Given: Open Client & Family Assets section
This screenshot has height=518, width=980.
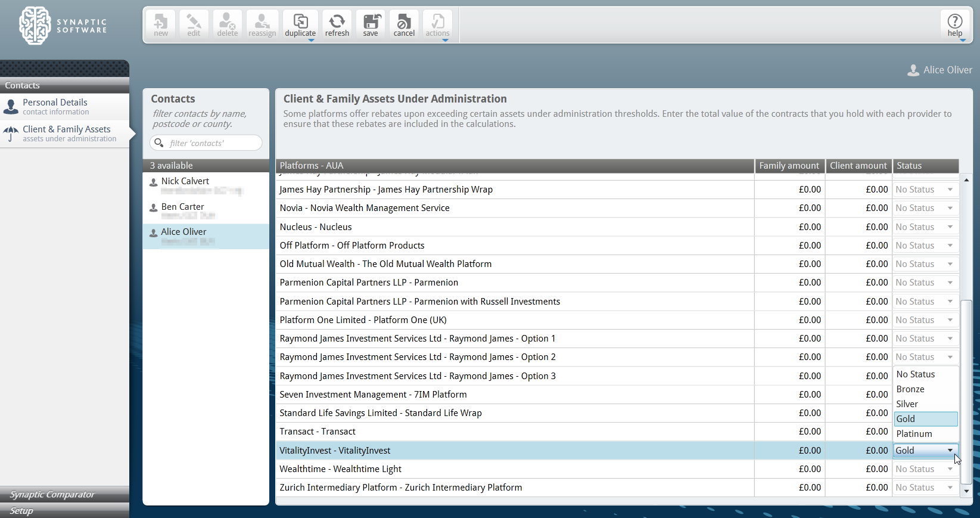Looking at the screenshot, I should 64,134.
